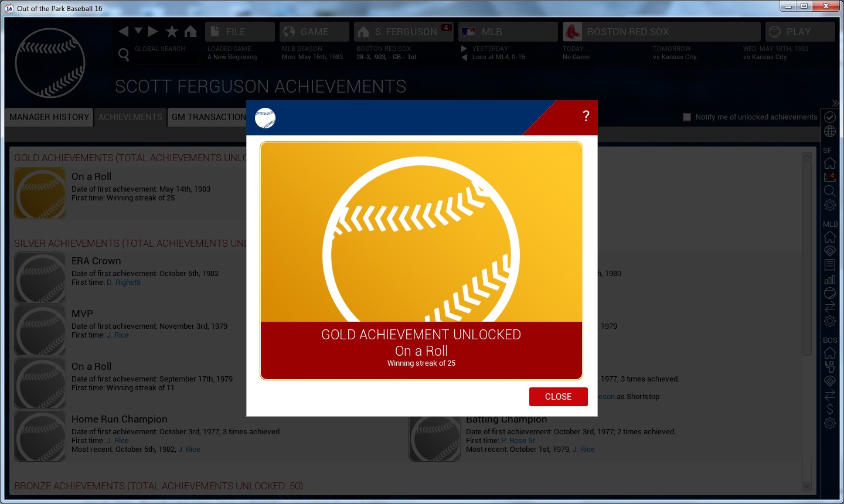The width and height of the screenshot is (844, 504).
Task: Open the BOS transactions arrows icon
Action: pos(830,395)
